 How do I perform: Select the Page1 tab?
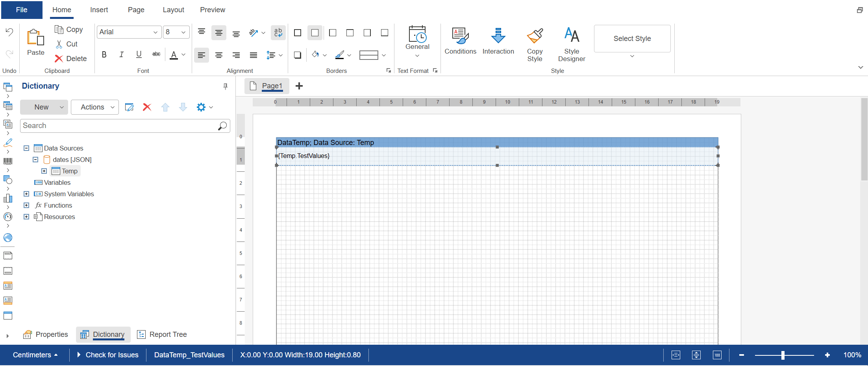click(x=267, y=86)
